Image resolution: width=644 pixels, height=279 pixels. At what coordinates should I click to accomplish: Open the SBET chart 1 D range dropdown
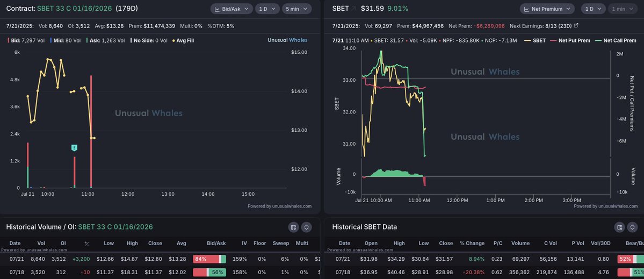tap(594, 9)
